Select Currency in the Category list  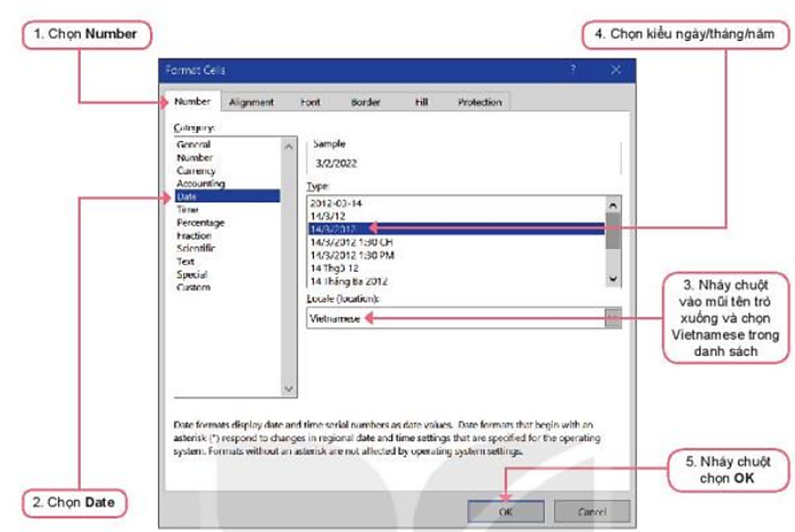tap(196, 171)
